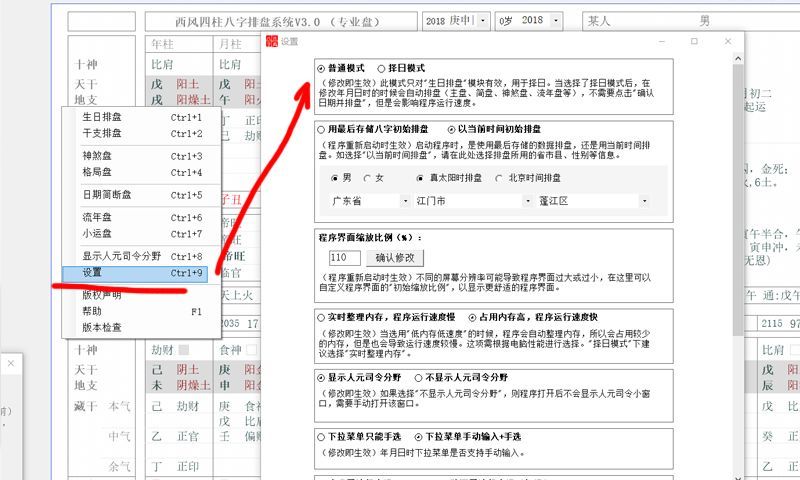The image size is (800, 480).
Task: Select 下拉菜单手动输入+手选 option
Action: pos(418,437)
